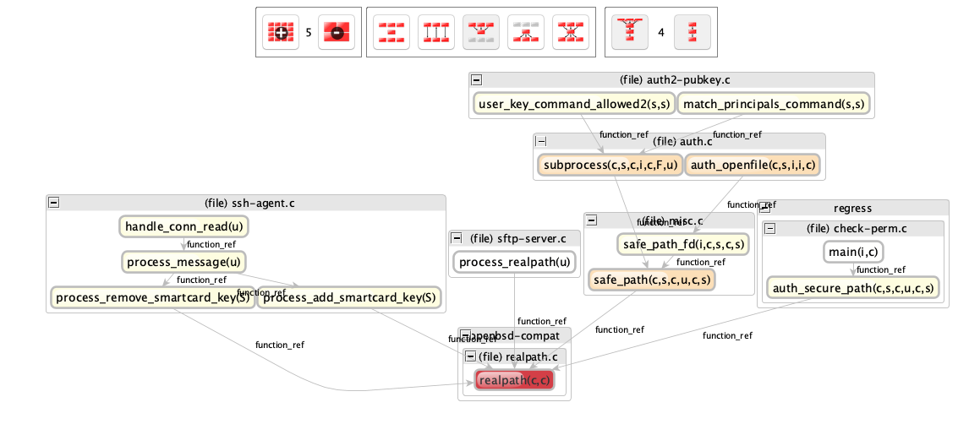
Task: Select the layout icon with vertical parallel edges
Action: click(436, 32)
